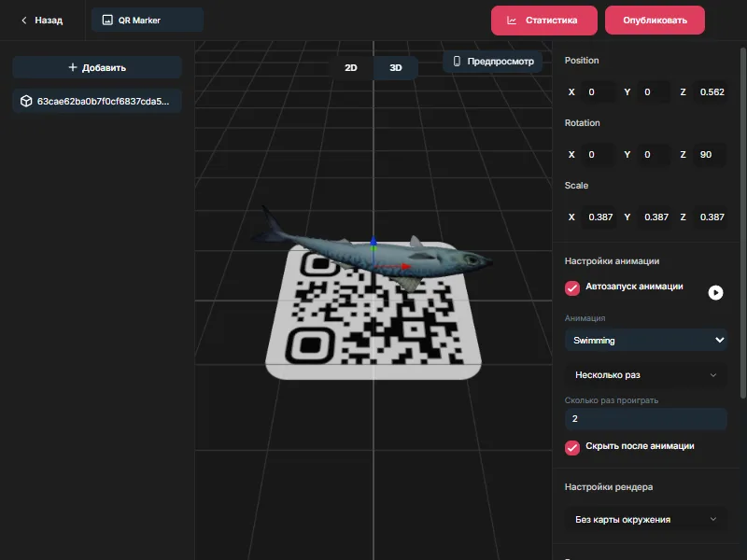The image size is (747, 560).
Task: Open the QR Marker selector
Action: (x=148, y=20)
